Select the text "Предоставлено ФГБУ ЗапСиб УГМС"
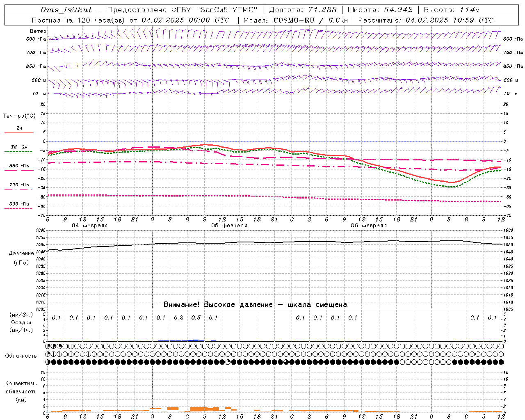 pos(182,10)
